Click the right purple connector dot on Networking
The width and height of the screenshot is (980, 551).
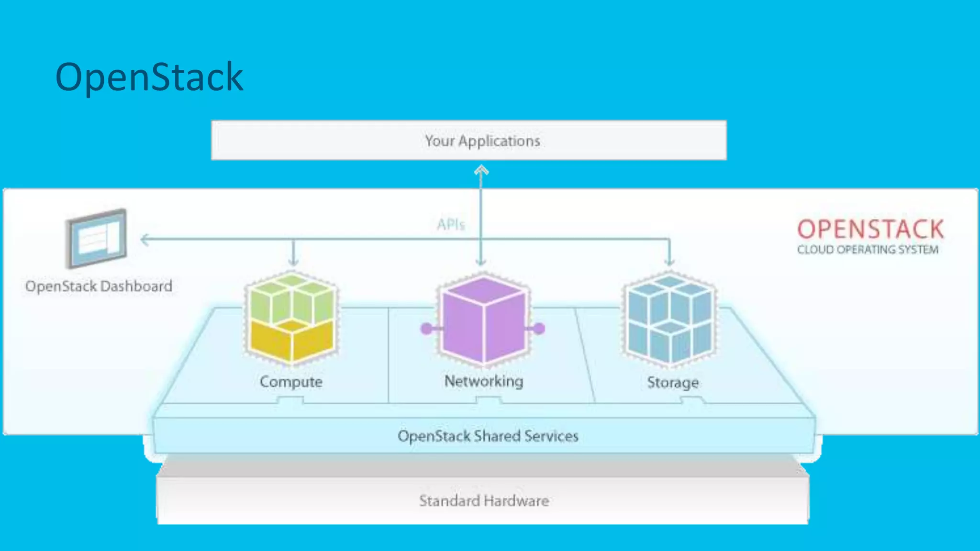(x=539, y=329)
